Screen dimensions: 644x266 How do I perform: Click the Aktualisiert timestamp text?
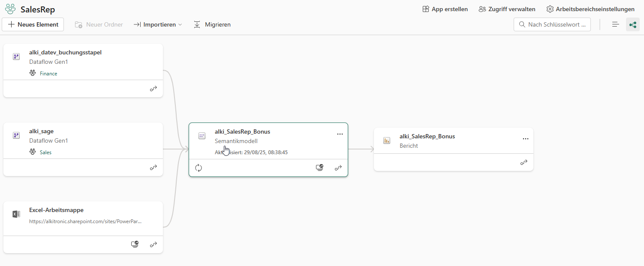251,152
